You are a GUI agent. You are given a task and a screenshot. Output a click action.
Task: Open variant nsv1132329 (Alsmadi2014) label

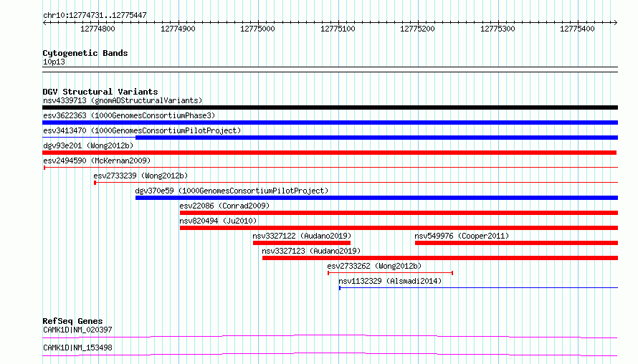click(390, 281)
